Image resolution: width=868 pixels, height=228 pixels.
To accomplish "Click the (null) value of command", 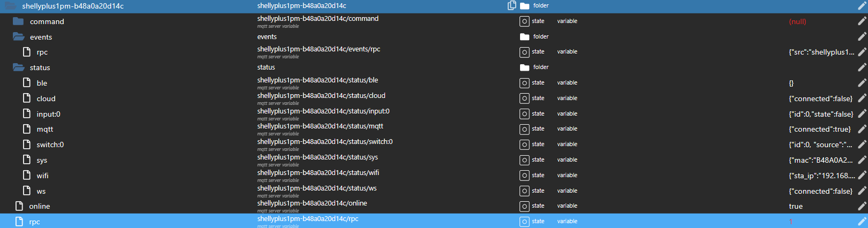I will pyautogui.click(x=798, y=22).
